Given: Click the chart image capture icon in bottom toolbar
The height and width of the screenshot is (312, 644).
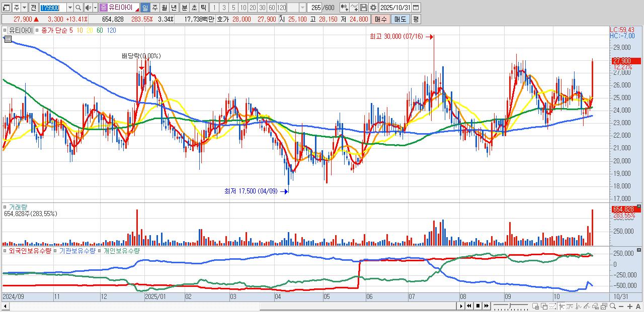Looking at the screenshot, I should (x=604, y=306).
